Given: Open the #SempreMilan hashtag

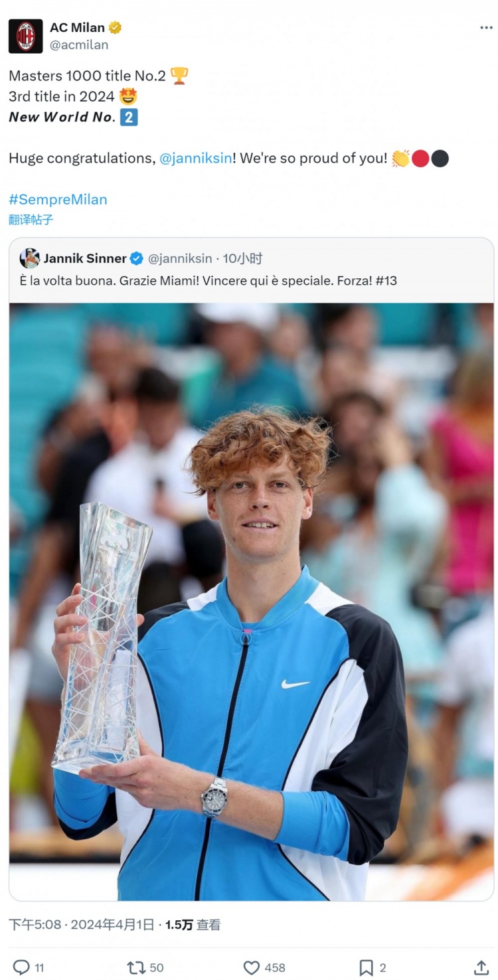Looking at the screenshot, I should [x=58, y=199].
